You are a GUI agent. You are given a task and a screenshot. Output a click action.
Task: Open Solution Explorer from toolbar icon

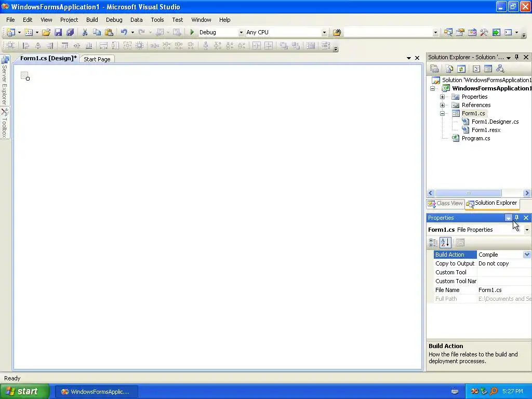point(448,32)
